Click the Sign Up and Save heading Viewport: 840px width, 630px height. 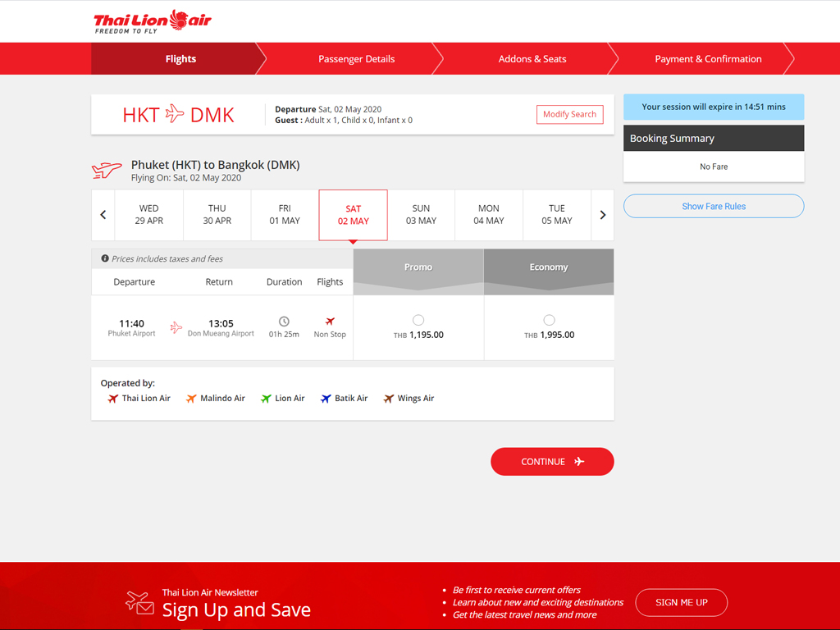(x=236, y=609)
